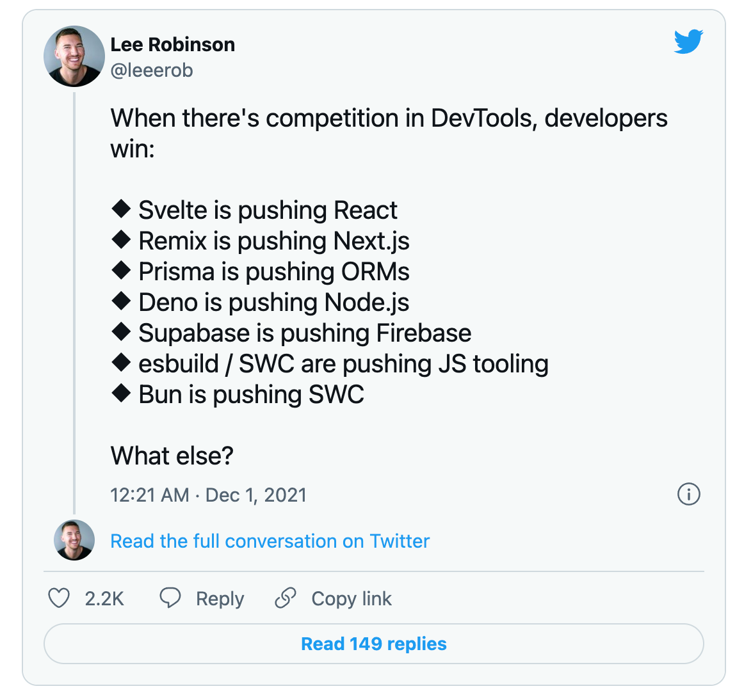Click Read the full conversation on Twitter
The image size is (744, 700).
point(270,541)
